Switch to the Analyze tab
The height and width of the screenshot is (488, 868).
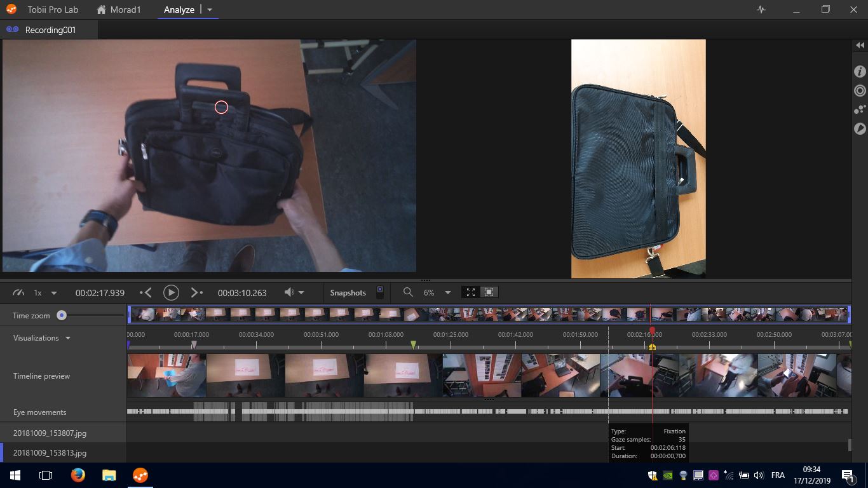point(179,10)
